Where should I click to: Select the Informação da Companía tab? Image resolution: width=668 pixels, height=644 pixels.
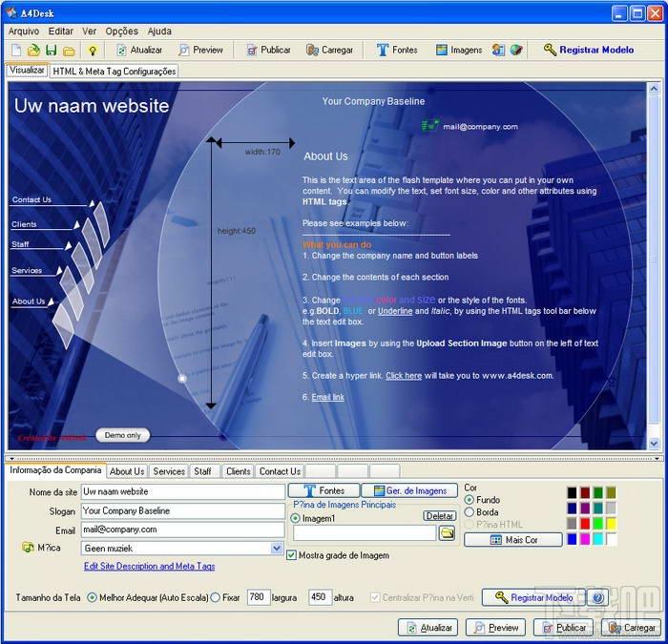point(55,470)
